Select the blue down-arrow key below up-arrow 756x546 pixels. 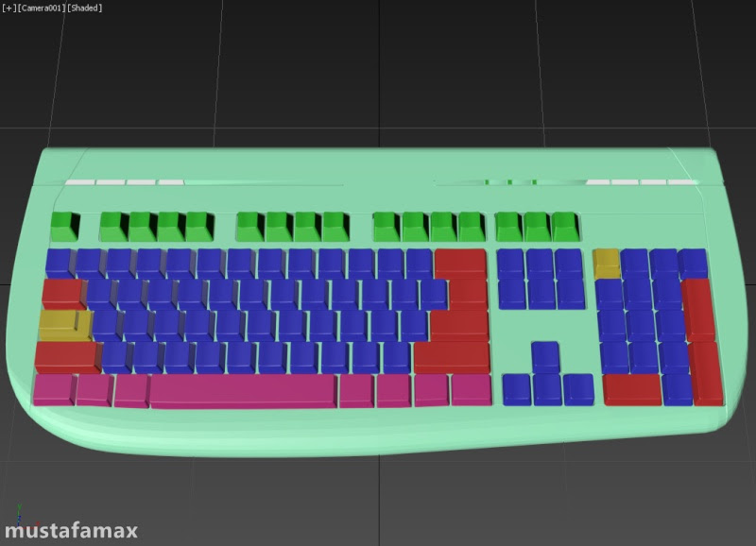(548, 389)
